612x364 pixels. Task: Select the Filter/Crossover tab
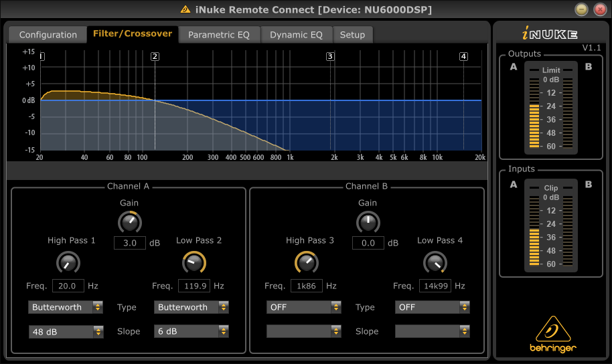click(133, 34)
